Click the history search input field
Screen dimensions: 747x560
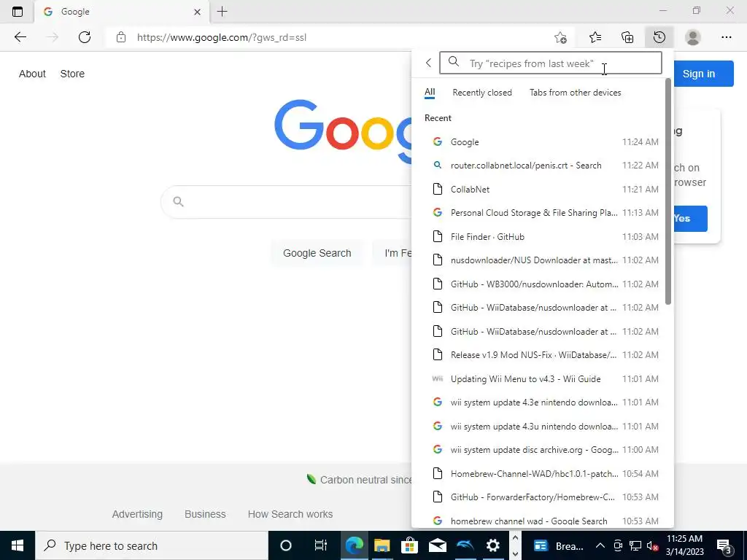[550, 63]
